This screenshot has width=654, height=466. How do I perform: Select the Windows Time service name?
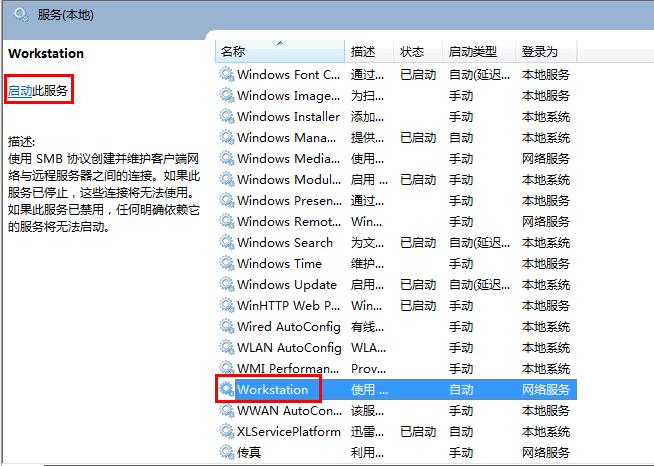(x=279, y=264)
